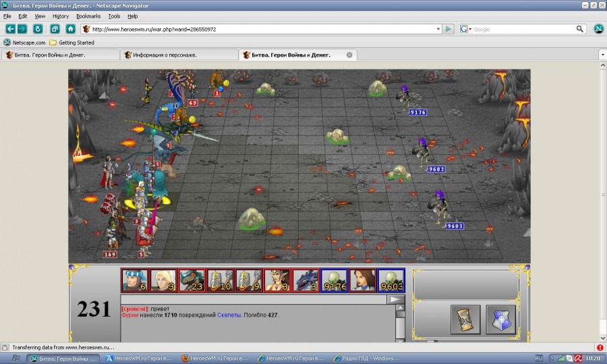The image size is (607, 364).
Task: Click the 231 turn timer
Action: point(94,309)
